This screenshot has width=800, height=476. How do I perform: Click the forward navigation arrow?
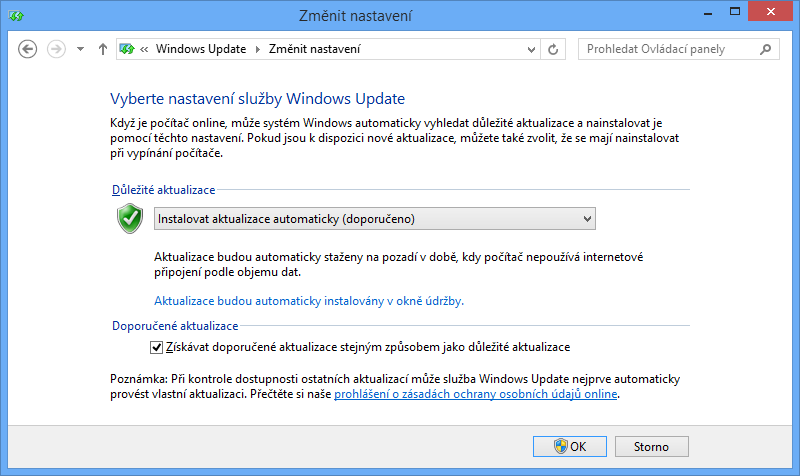point(56,48)
